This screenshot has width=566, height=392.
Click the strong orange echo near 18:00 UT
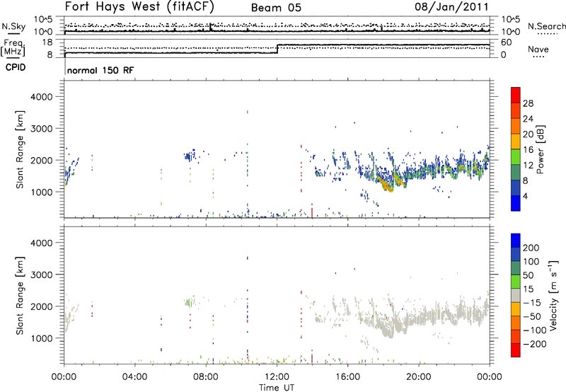click(x=385, y=184)
